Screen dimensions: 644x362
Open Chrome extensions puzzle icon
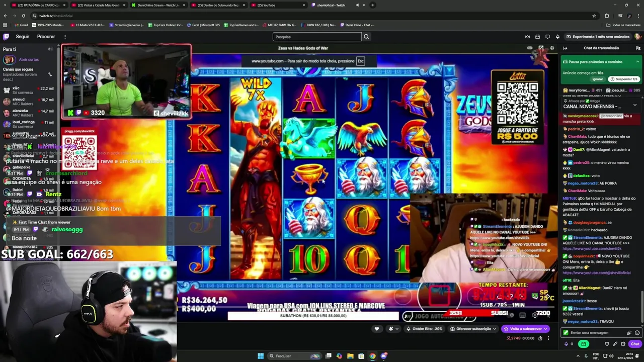607,16
